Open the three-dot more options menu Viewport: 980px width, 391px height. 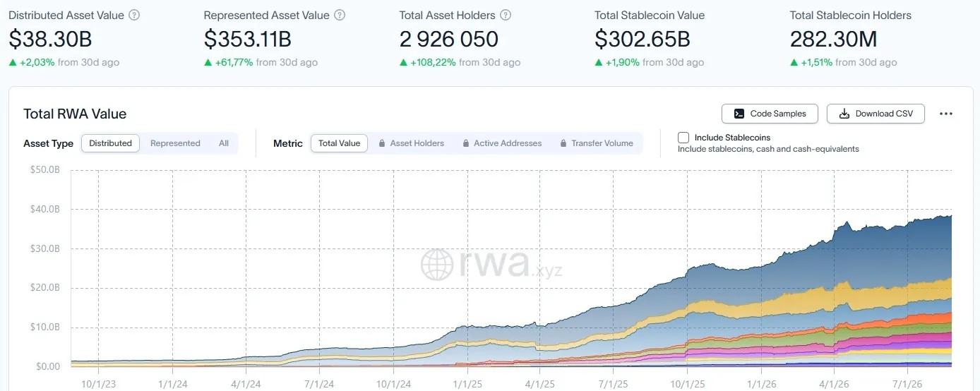tap(946, 114)
